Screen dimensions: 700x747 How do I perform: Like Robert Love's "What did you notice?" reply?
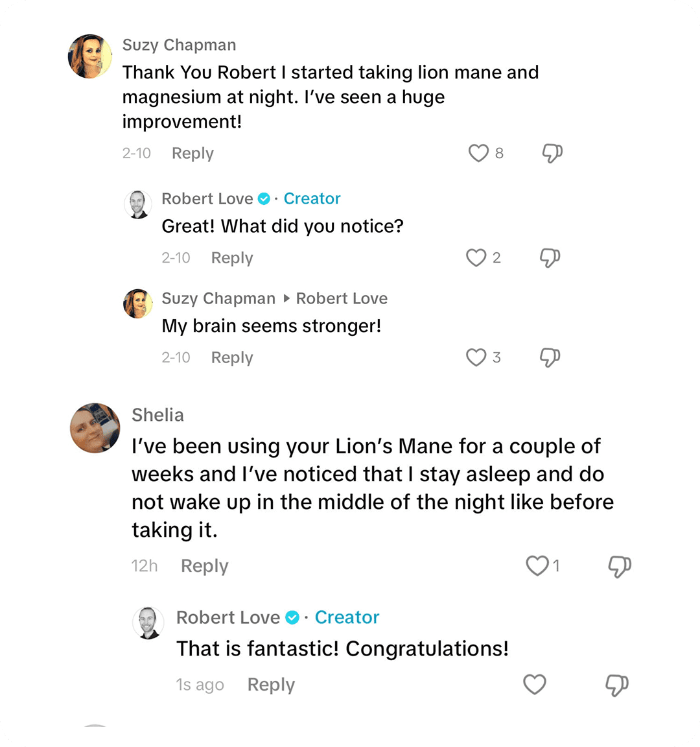(x=476, y=258)
